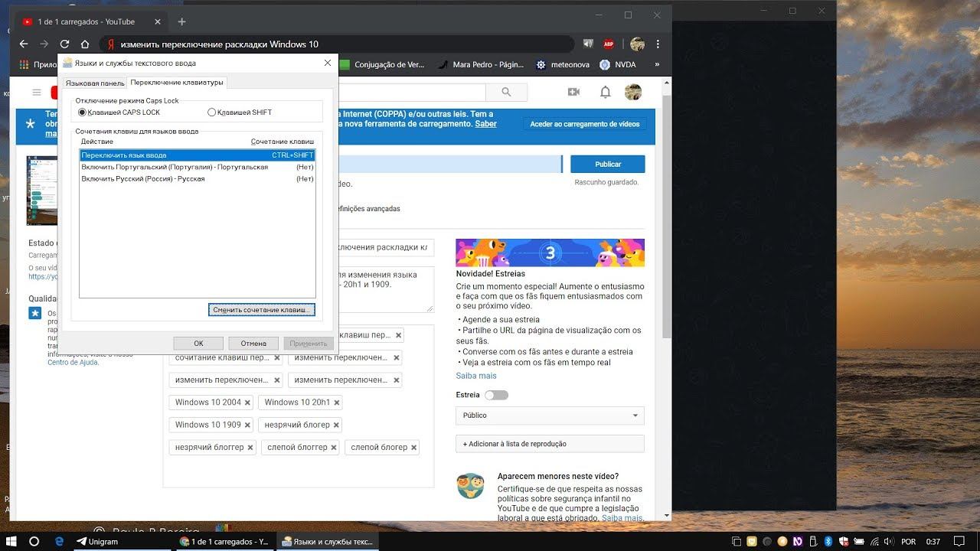Open the 'Conjugação de Ver...' bookmark
This screenshot has height=551, width=980.
click(x=381, y=65)
